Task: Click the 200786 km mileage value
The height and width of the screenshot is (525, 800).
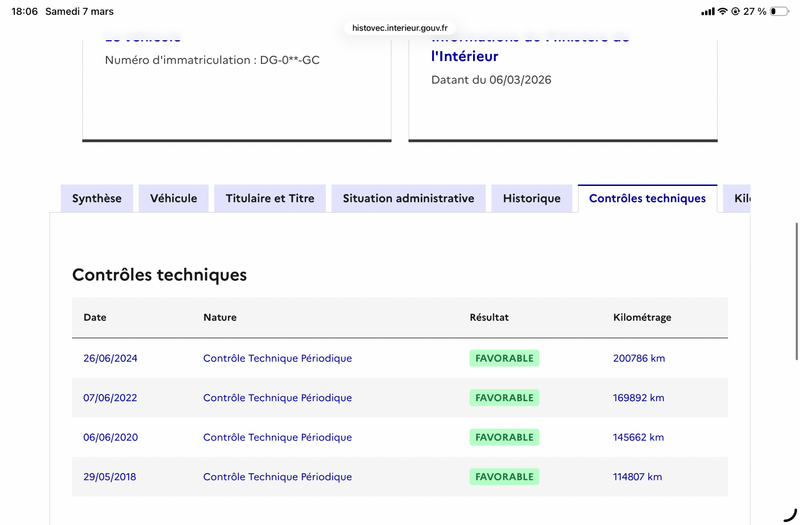Action: coord(639,358)
